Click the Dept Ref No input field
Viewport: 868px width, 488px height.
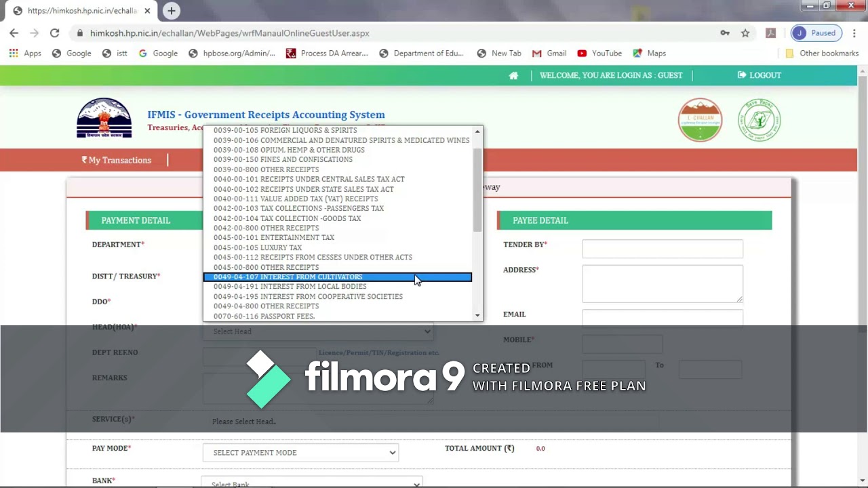pos(259,356)
